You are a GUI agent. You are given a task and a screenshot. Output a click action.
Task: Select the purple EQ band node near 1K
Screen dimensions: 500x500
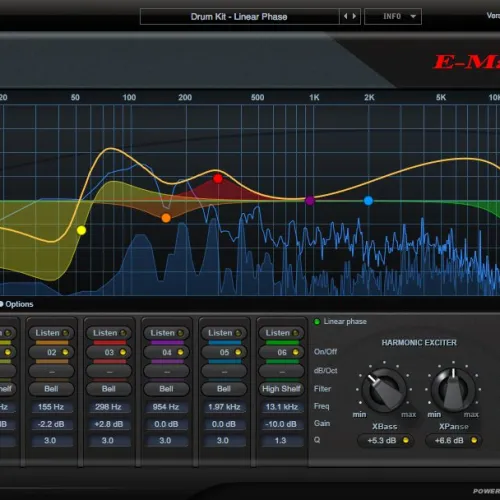coord(310,201)
